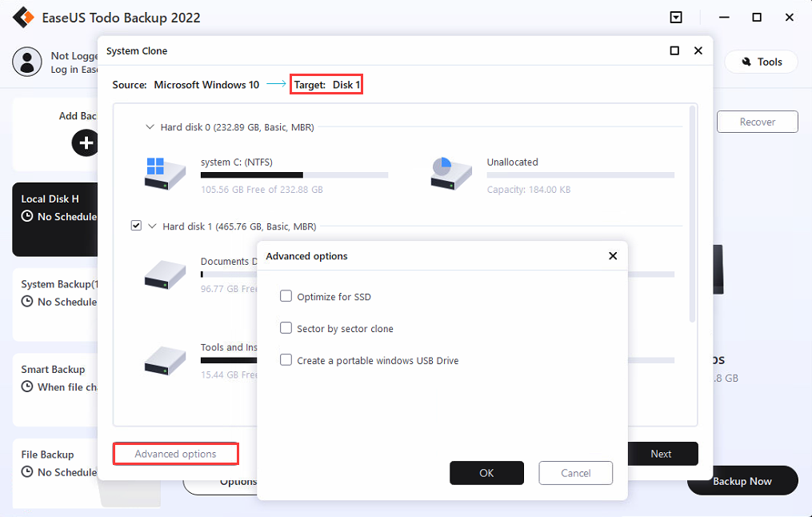
Task: Close the System Clone dialog
Action: (698, 50)
